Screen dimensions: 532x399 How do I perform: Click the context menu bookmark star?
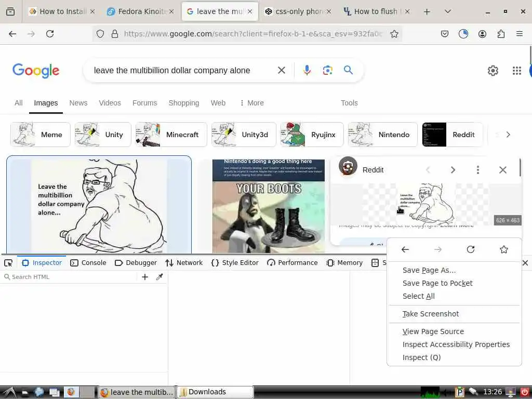coord(504,250)
